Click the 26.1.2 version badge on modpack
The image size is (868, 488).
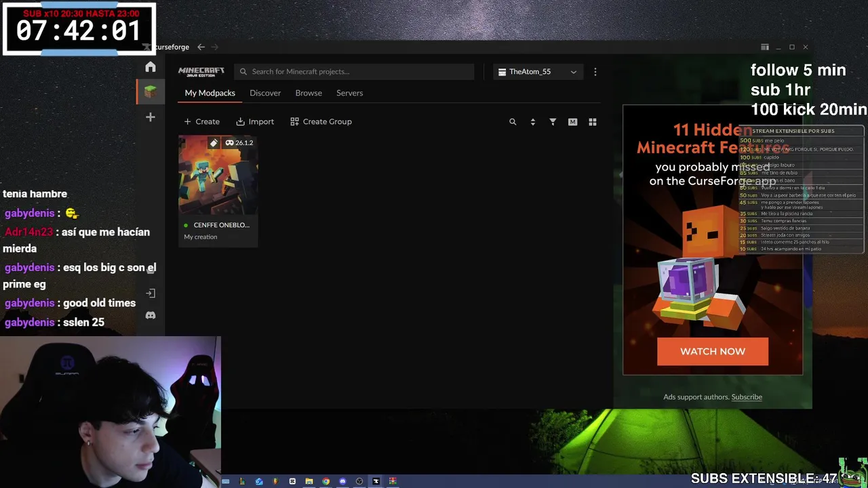coord(239,143)
